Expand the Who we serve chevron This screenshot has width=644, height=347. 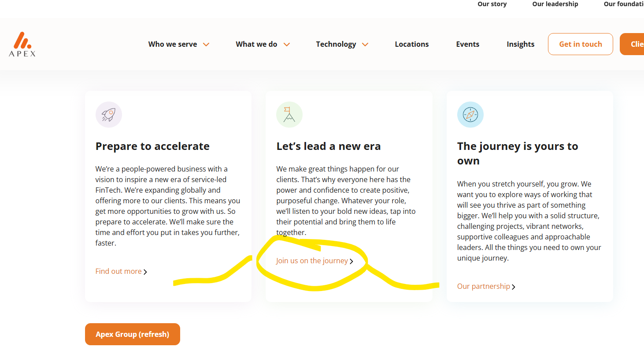pyautogui.click(x=206, y=45)
